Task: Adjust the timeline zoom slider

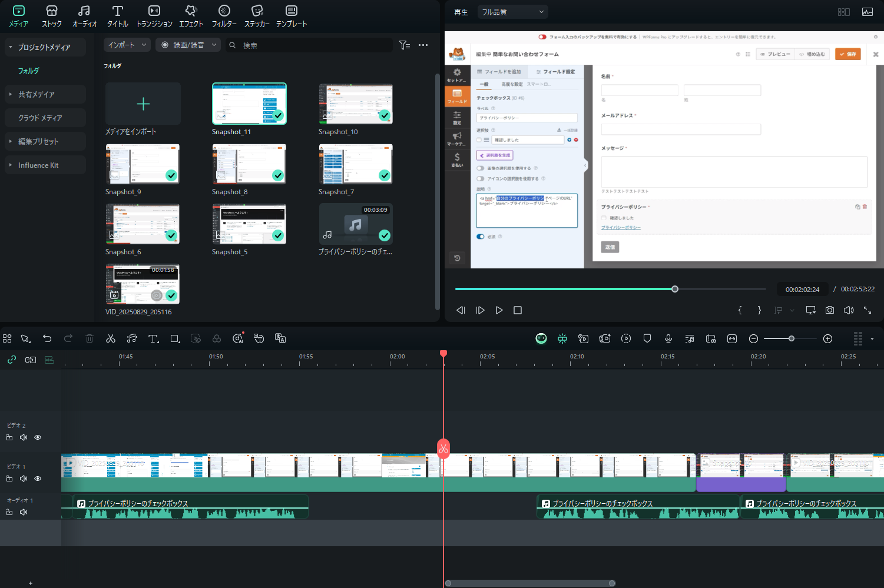Action: 790,338
